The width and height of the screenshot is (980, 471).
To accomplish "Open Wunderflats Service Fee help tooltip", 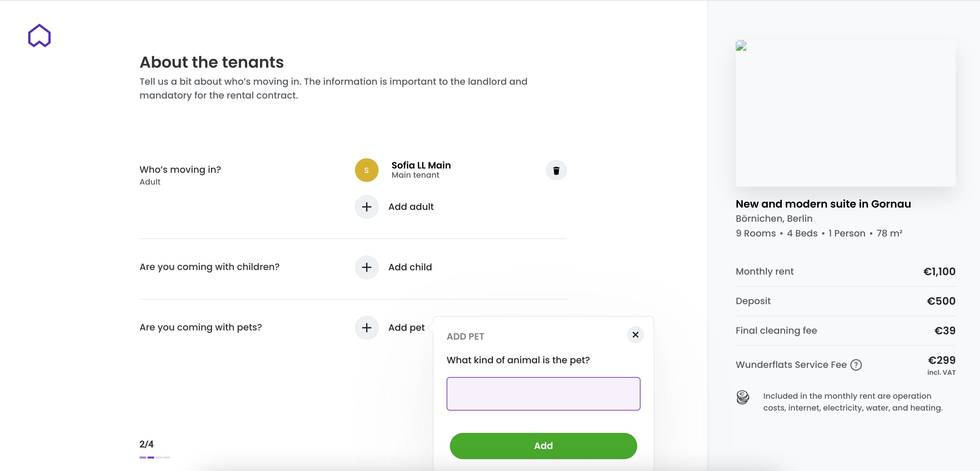I will 856,365.
